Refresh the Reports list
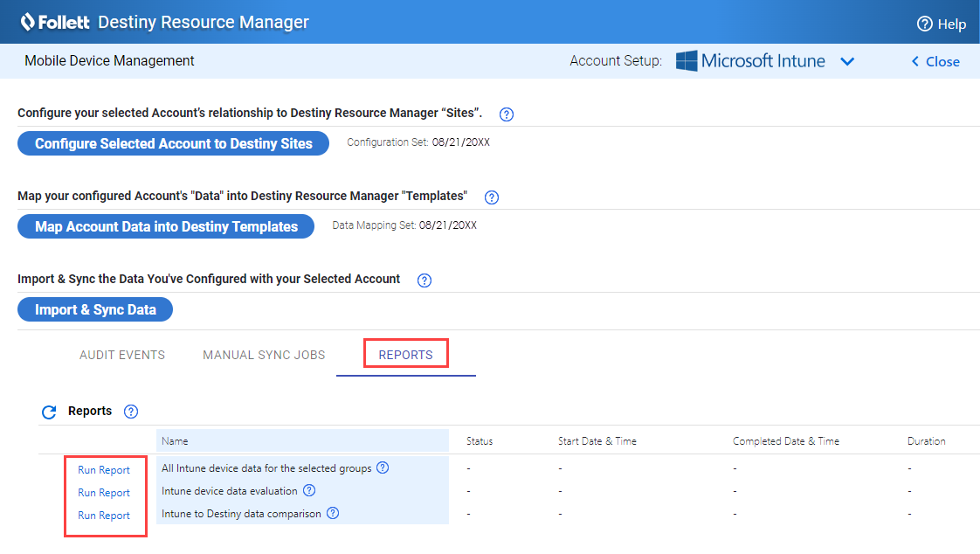 pyautogui.click(x=49, y=411)
